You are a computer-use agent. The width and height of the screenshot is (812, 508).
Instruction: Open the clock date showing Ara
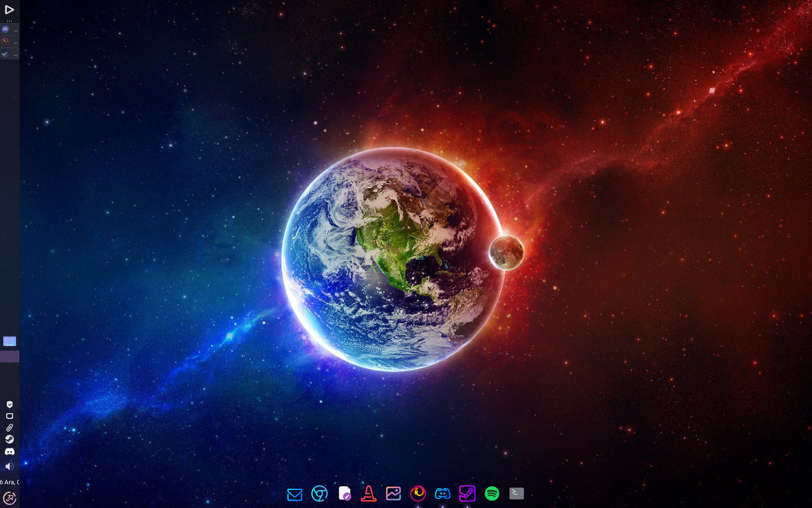pos(10,482)
